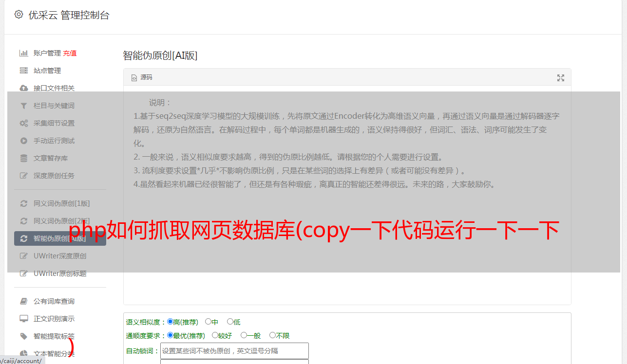Click the 源码 source code button in editor
The height and width of the screenshot is (364, 627).
coord(142,77)
